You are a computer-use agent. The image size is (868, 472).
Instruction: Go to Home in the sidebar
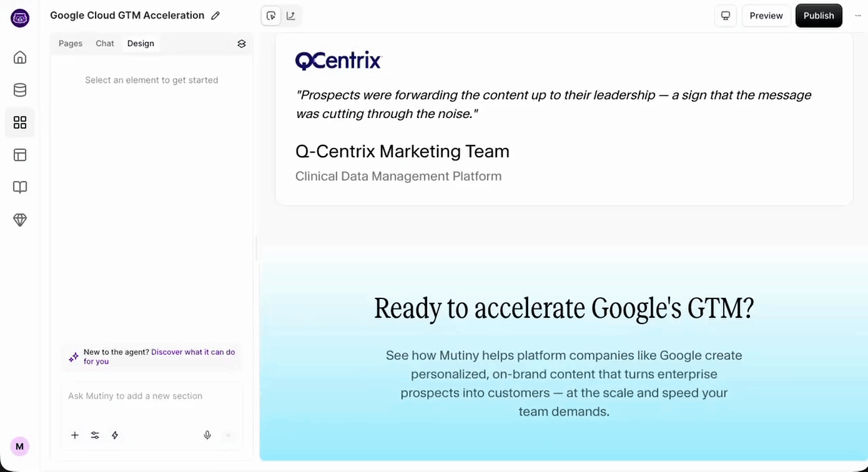point(20,57)
